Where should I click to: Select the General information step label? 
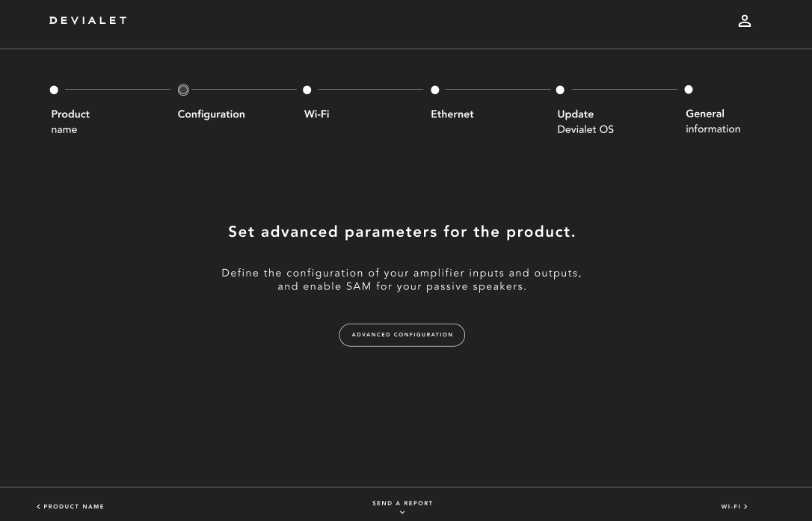pyautogui.click(x=713, y=121)
